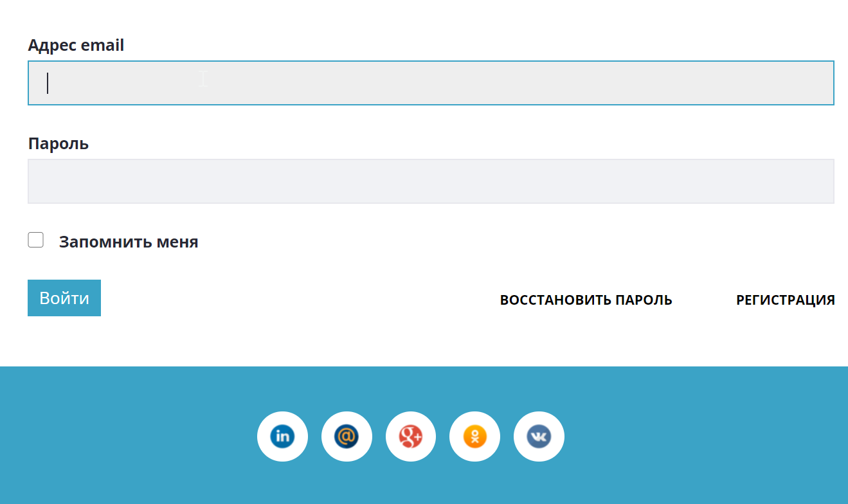Click the Пароль field label

59,144
